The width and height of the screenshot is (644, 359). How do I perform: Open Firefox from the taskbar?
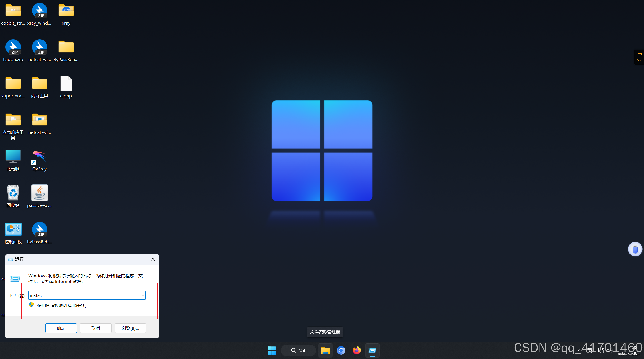(x=357, y=350)
